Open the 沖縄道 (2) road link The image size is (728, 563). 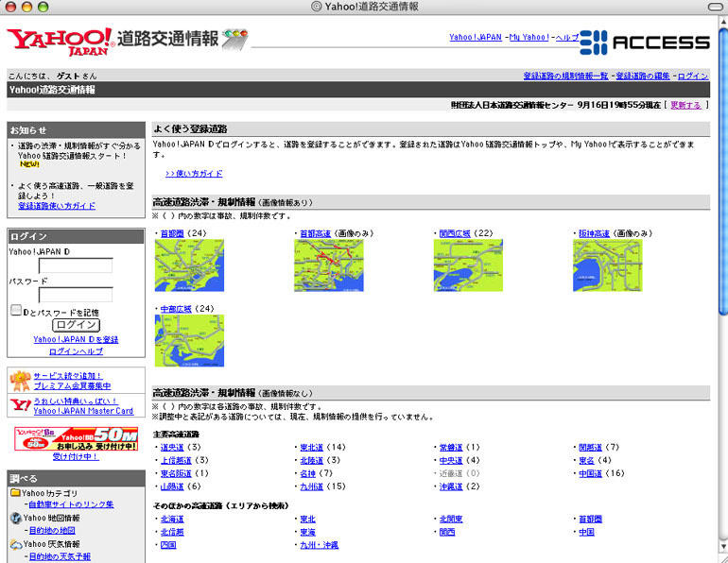(451, 486)
